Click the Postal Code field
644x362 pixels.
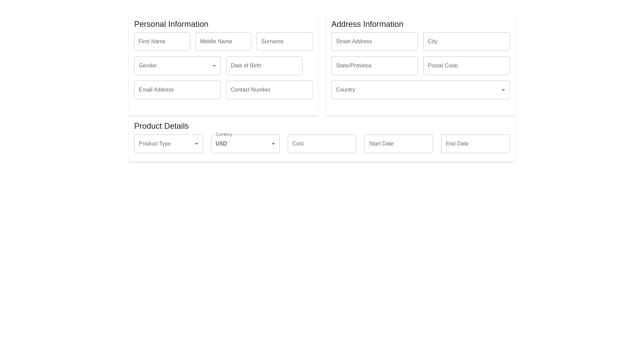(466, 66)
